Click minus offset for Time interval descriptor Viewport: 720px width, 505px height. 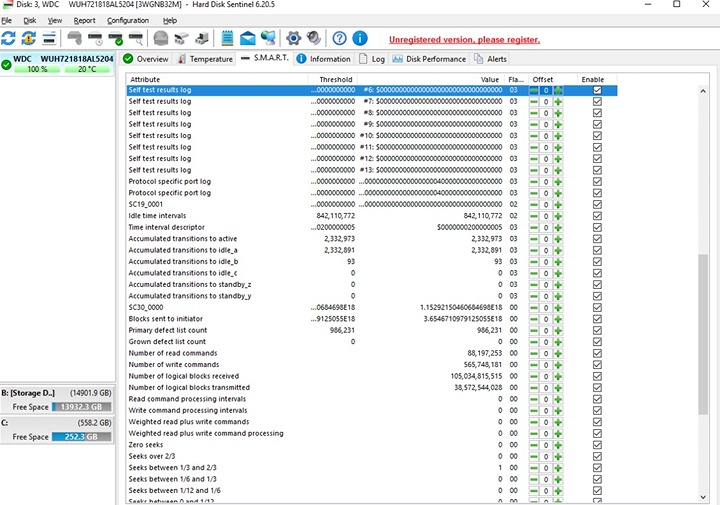(x=534, y=228)
